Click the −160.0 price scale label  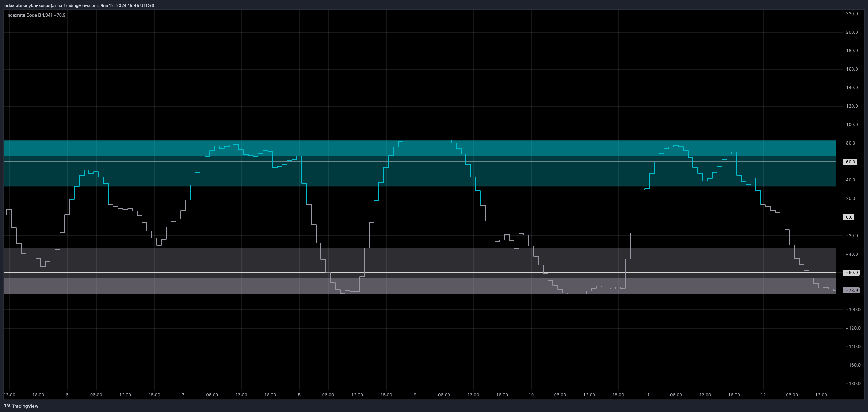coord(853,365)
